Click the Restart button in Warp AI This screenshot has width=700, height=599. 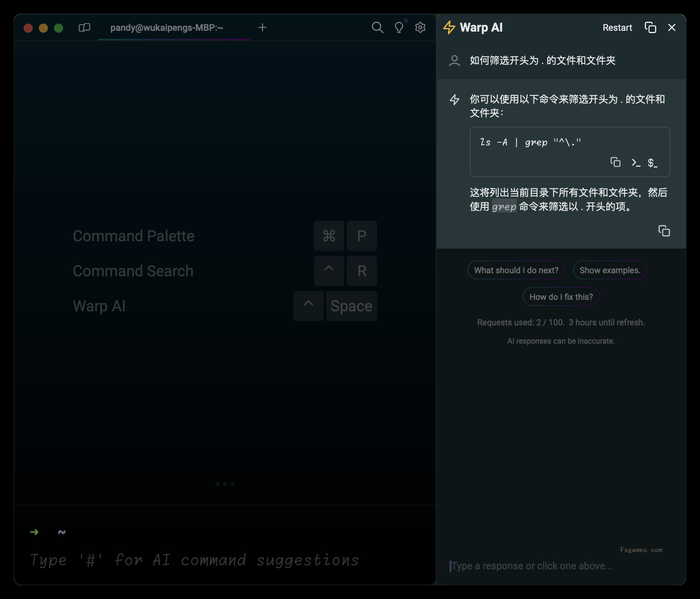pos(617,28)
